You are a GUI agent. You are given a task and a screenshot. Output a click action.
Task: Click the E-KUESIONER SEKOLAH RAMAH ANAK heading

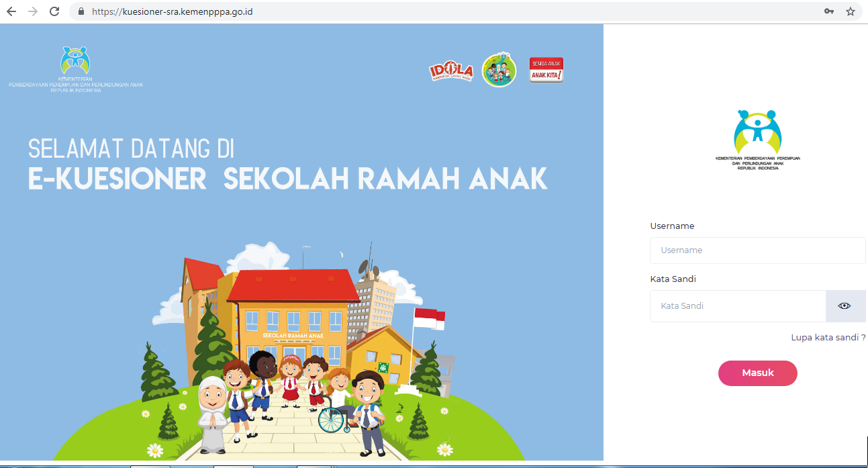pos(288,179)
